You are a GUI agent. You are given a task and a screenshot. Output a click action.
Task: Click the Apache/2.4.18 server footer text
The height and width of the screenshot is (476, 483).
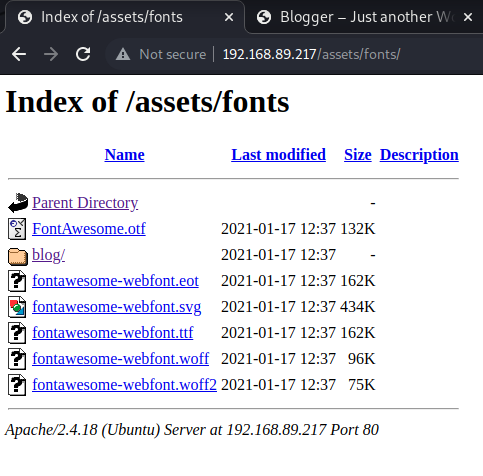tap(192, 430)
